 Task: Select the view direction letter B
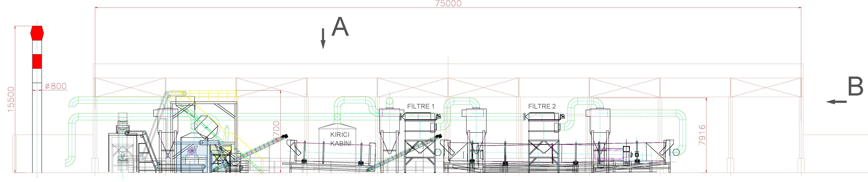point(855,87)
